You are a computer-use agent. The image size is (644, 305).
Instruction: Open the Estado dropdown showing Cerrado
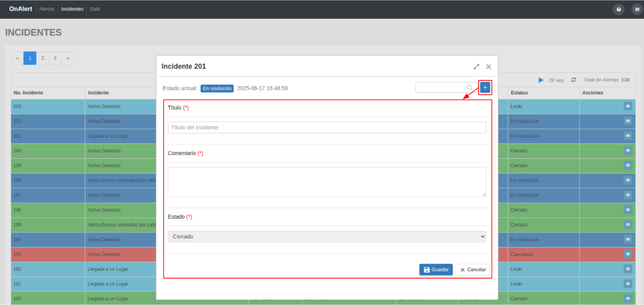pos(327,237)
